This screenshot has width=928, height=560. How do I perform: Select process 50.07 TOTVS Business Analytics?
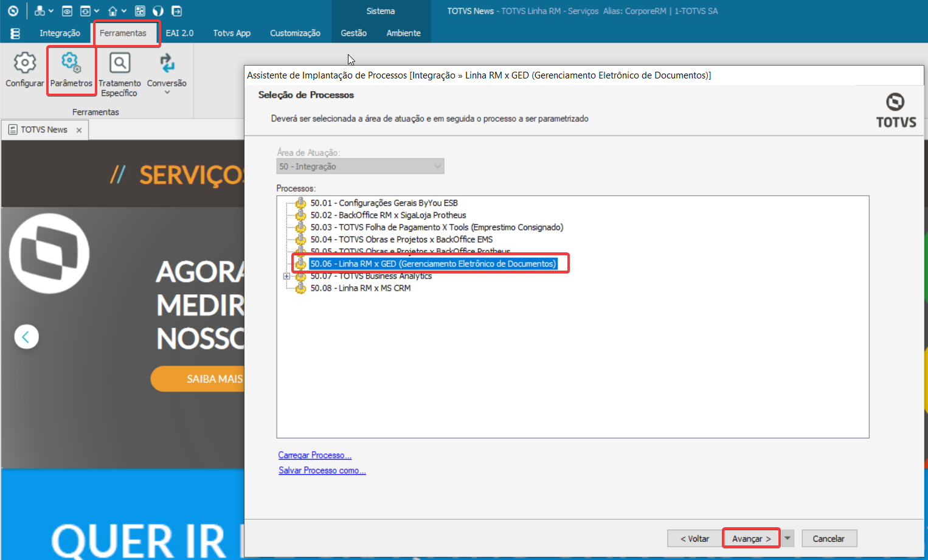[371, 276]
